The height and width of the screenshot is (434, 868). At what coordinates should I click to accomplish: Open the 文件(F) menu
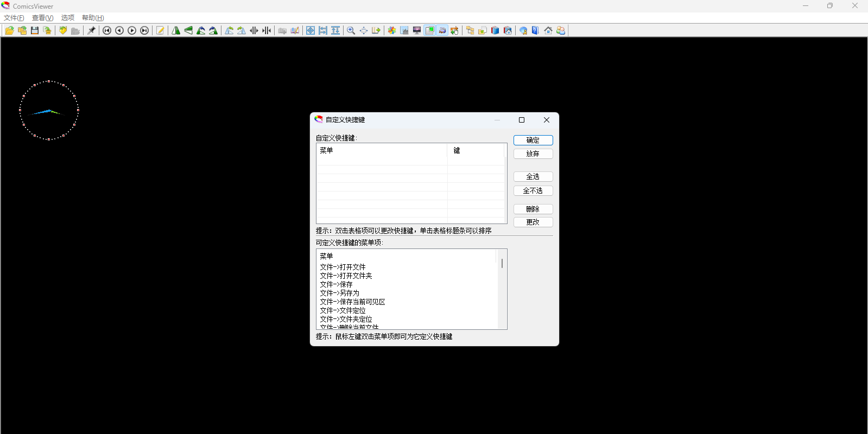click(14, 18)
